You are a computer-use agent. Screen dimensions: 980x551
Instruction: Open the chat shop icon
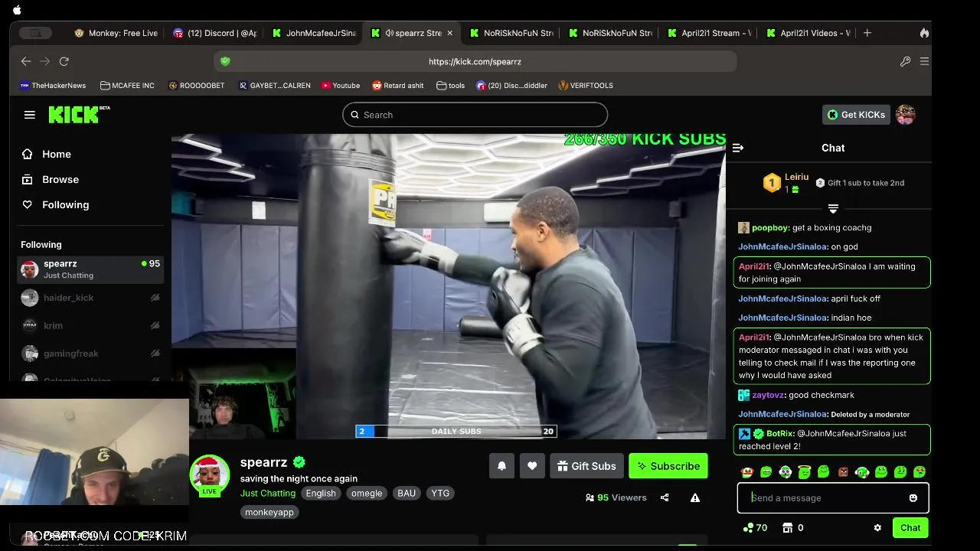(x=787, y=527)
